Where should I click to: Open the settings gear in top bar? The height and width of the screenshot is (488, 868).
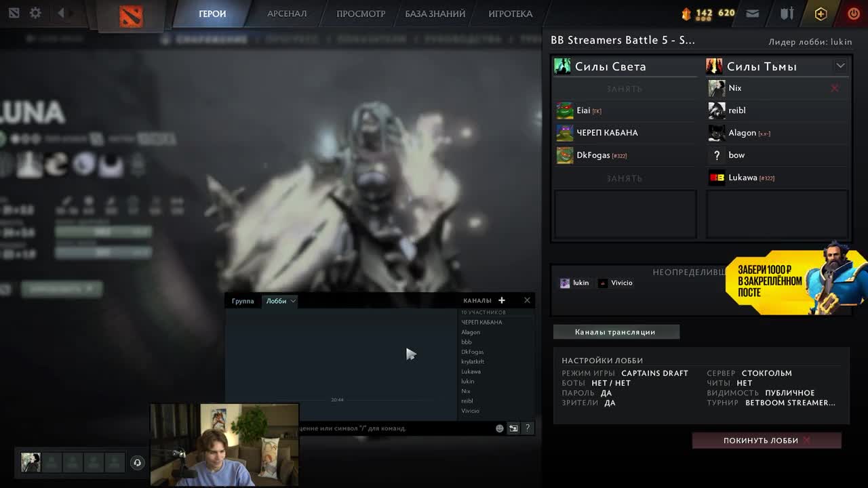35,13
